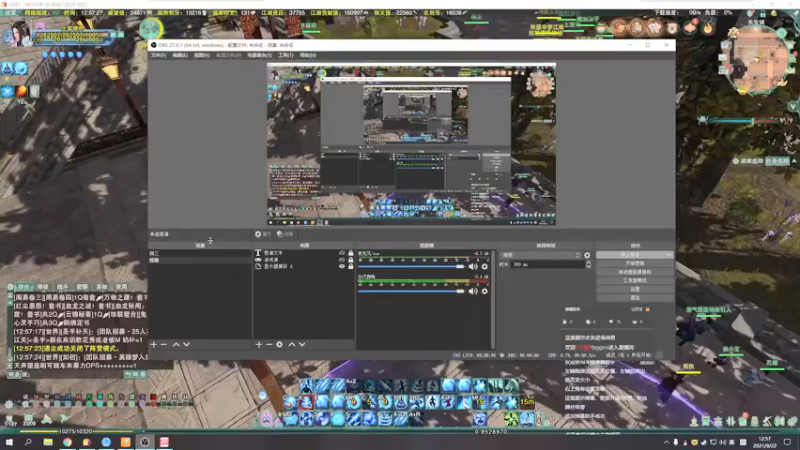Open the microphone/Aux mixer settings gear
800x450 pixels.
[x=485, y=266]
